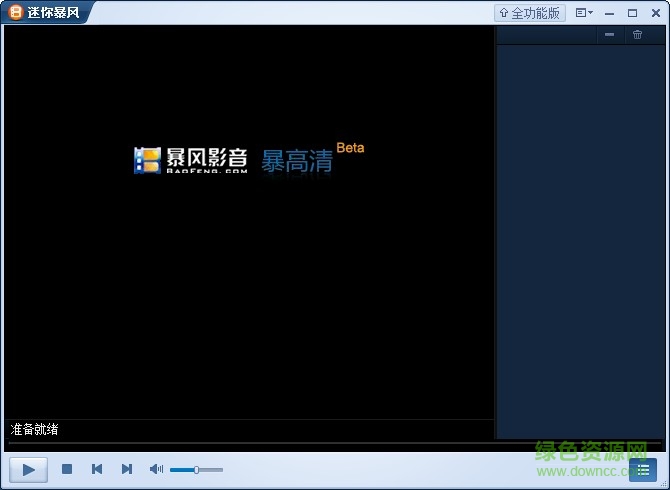Image resolution: width=670 pixels, height=490 pixels.
Task: Close the 迷你暴风 window
Action: (656, 13)
